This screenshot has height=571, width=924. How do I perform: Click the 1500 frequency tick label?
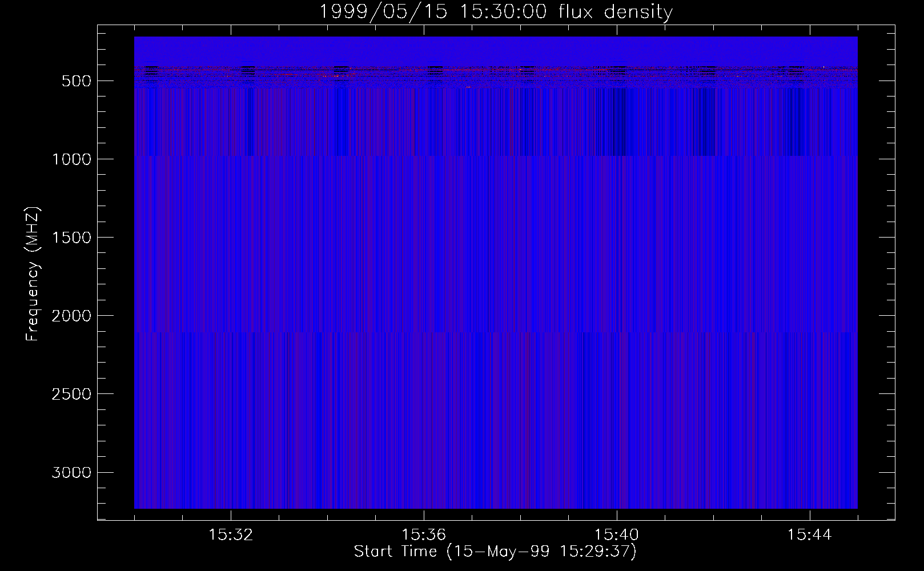point(71,238)
